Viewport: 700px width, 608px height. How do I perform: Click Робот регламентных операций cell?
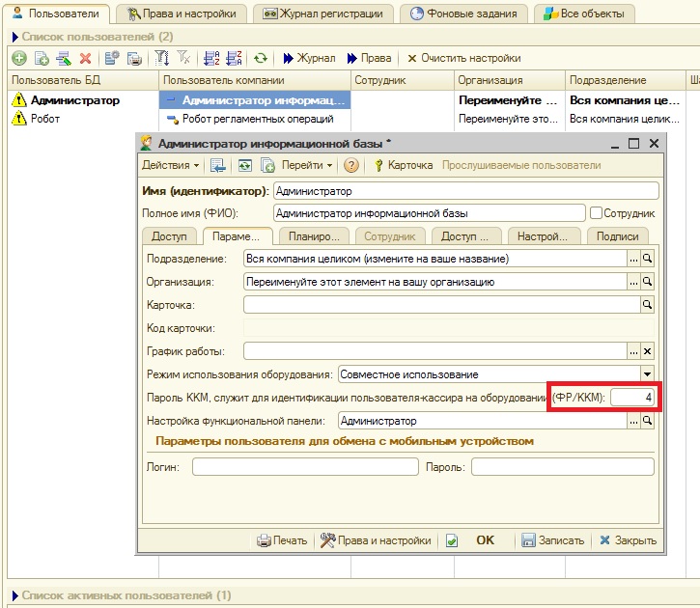pyautogui.click(x=255, y=119)
